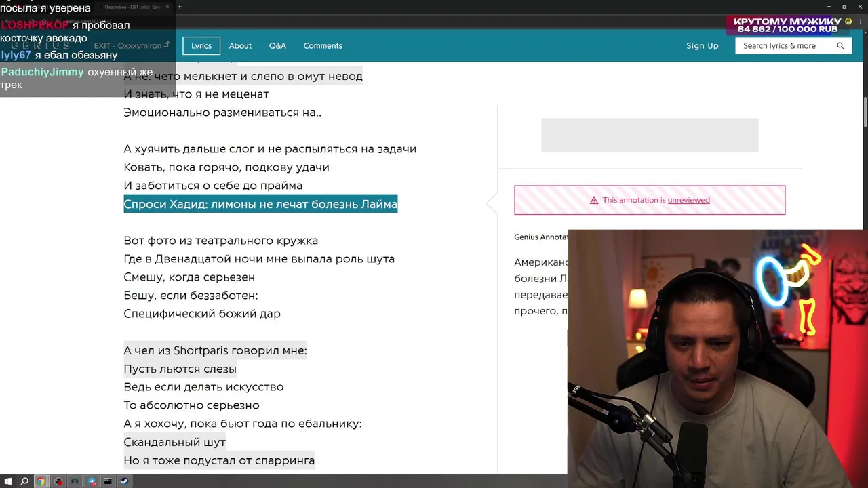The height and width of the screenshot is (488, 868).
Task: Click text 'Бешу, если беззаботен:'
Action: point(191,296)
